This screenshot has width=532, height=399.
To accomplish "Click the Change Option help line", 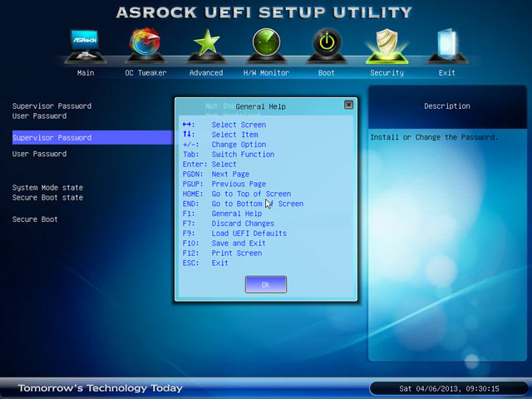I will [224, 145].
